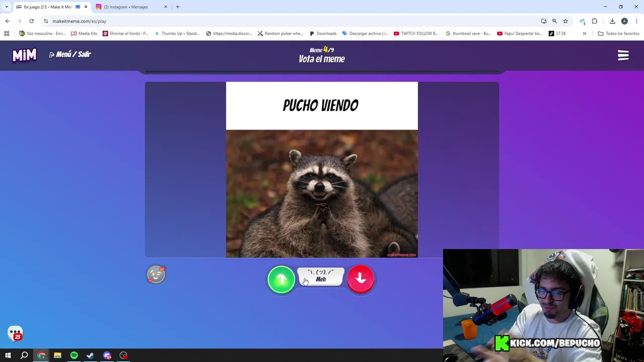
Task: Open Steam in the taskbar
Action: pyautogui.click(x=91, y=355)
